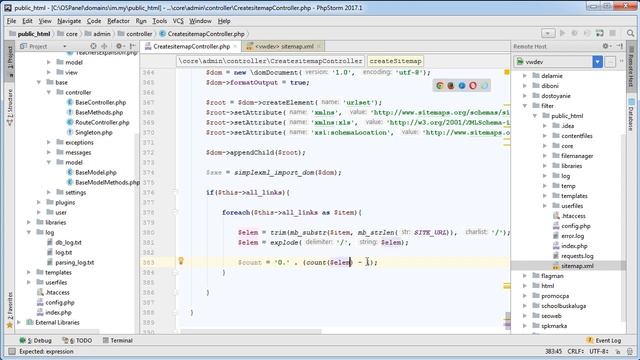Click the Stop square toolbar button
The image size is (640, 360).
click(612, 33)
